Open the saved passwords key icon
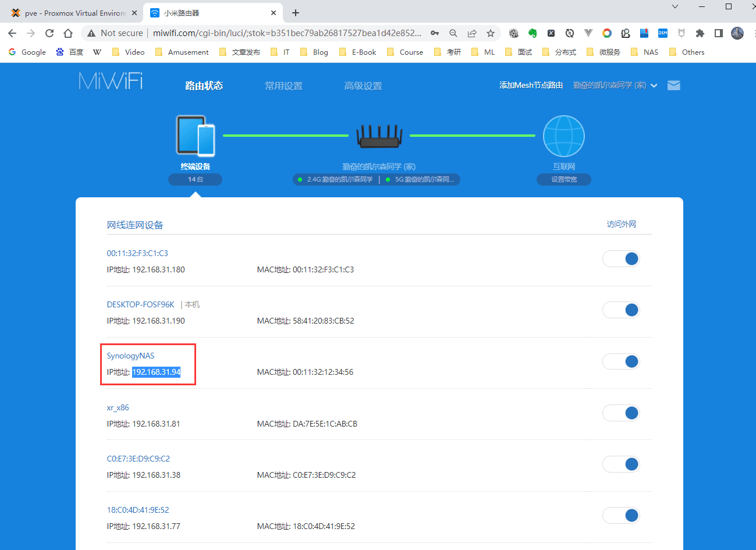Image resolution: width=756 pixels, height=550 pixels. click(435, 33)
